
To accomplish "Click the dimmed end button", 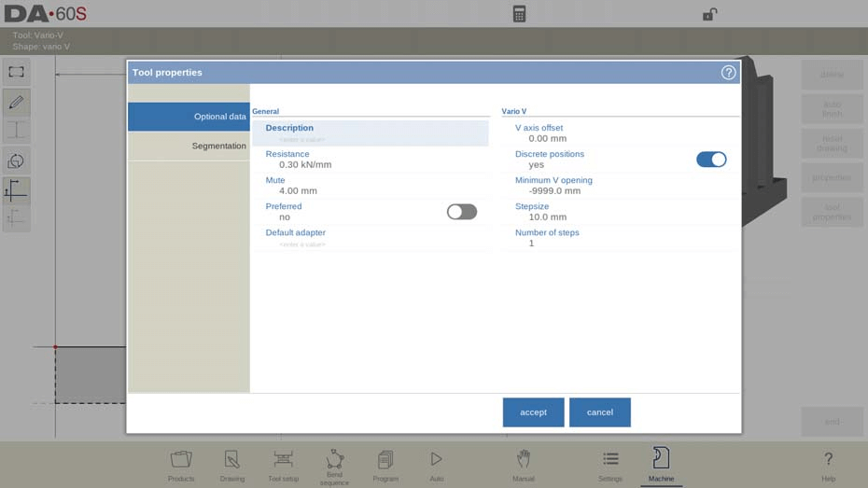I will [x=832, y=422].
